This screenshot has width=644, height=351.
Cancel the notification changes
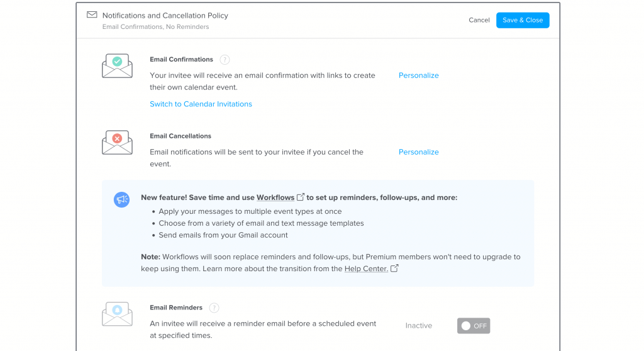click(479, 20)
